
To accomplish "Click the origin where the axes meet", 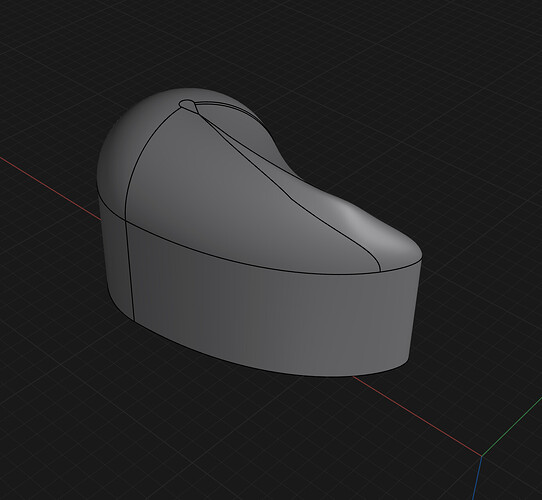I will click(482, 456).
